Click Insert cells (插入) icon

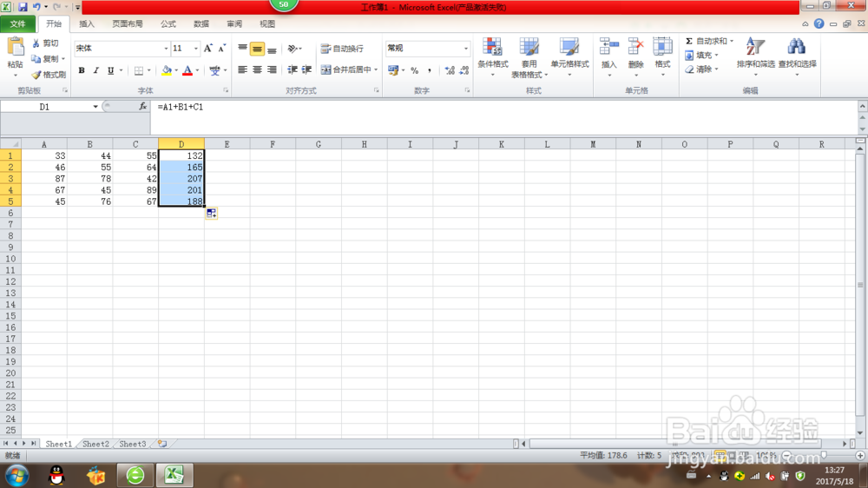pos(609,47)
